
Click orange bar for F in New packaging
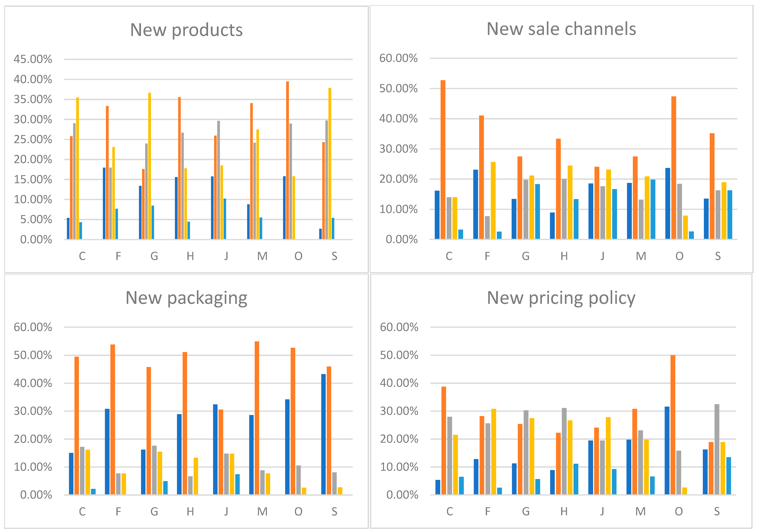click(113, 419)
